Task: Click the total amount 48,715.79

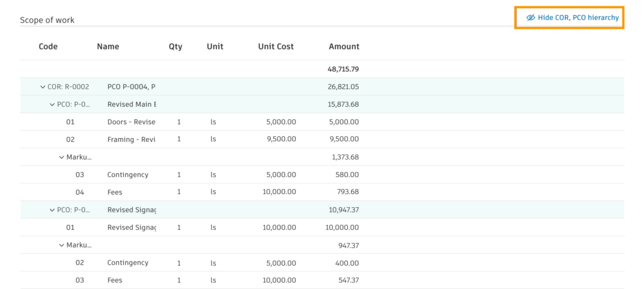Action: [343, 69]
